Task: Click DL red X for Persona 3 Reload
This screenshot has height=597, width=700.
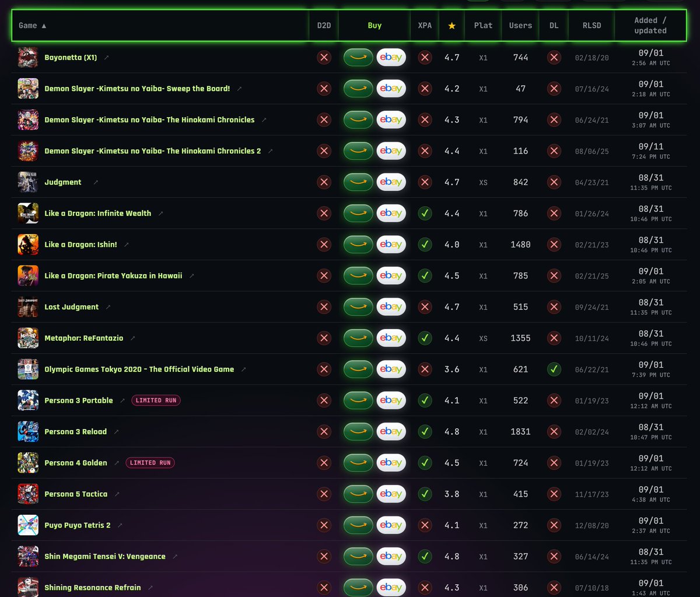Action: (554, 432)
